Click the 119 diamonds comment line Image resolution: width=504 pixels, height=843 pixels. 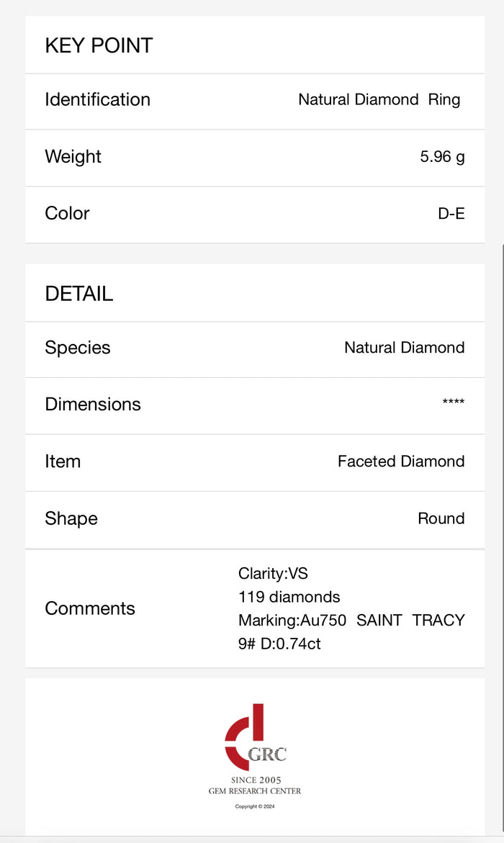pyautogui.click(x=289, y=597)
